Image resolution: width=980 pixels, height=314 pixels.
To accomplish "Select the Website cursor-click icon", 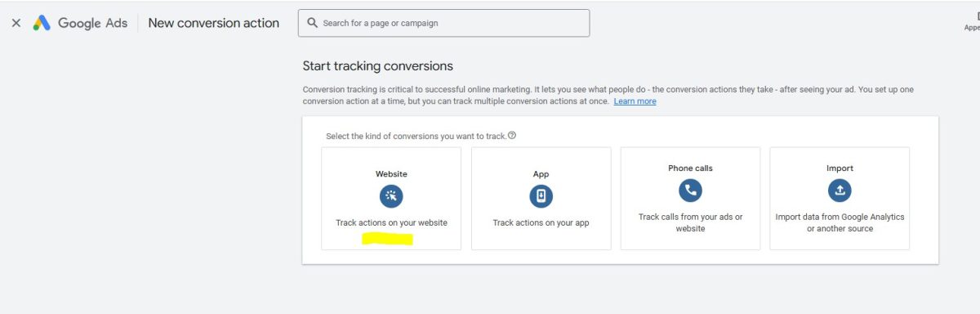I will tap(391, 195).
